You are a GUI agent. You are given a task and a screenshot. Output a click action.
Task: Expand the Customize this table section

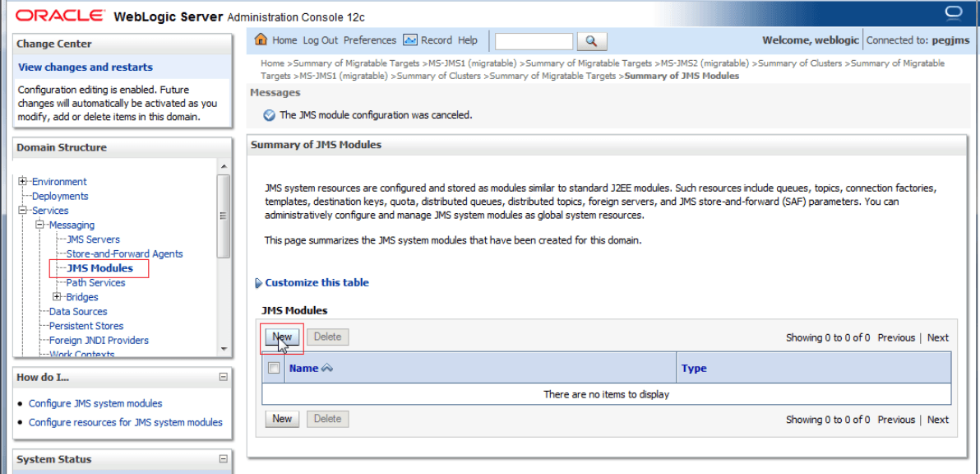pos(261,282)
